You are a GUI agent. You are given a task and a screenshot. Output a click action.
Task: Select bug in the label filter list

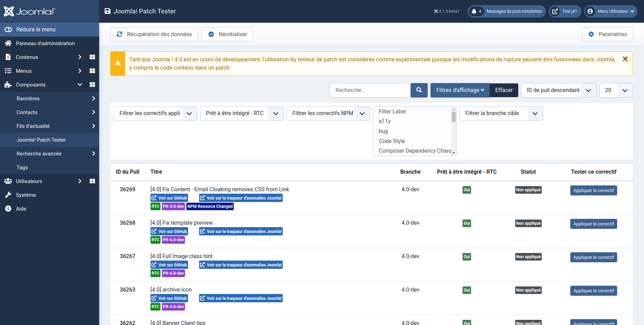click(x=412, y=131)
